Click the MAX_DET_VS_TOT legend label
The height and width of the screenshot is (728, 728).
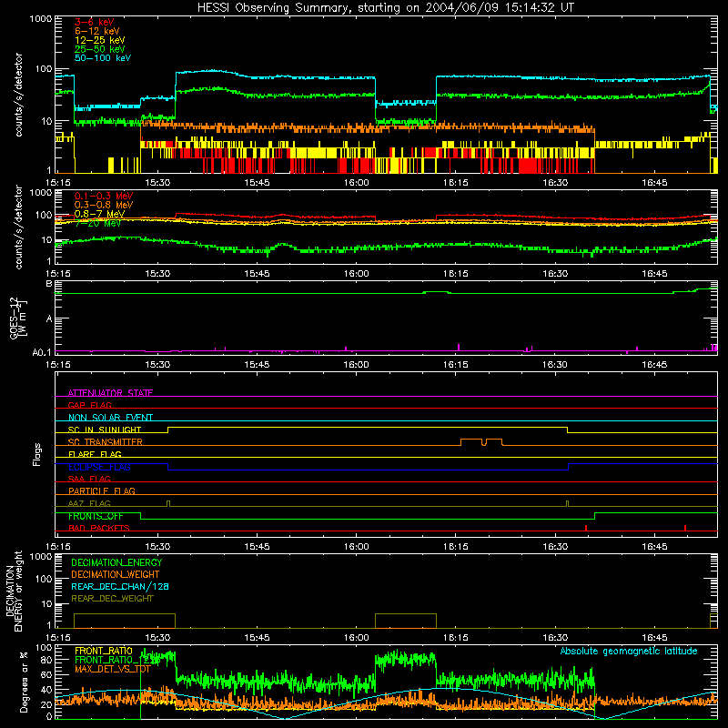pos(112,669)
